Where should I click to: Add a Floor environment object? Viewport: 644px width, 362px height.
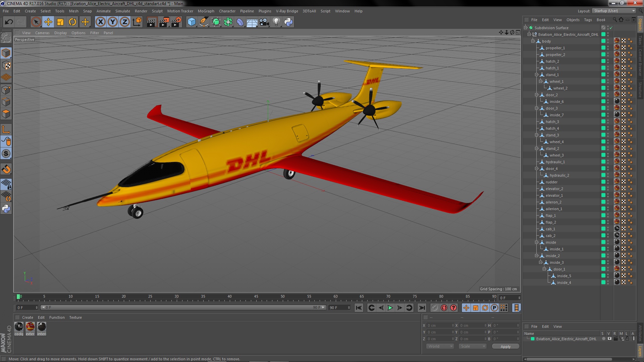[252, 22]
